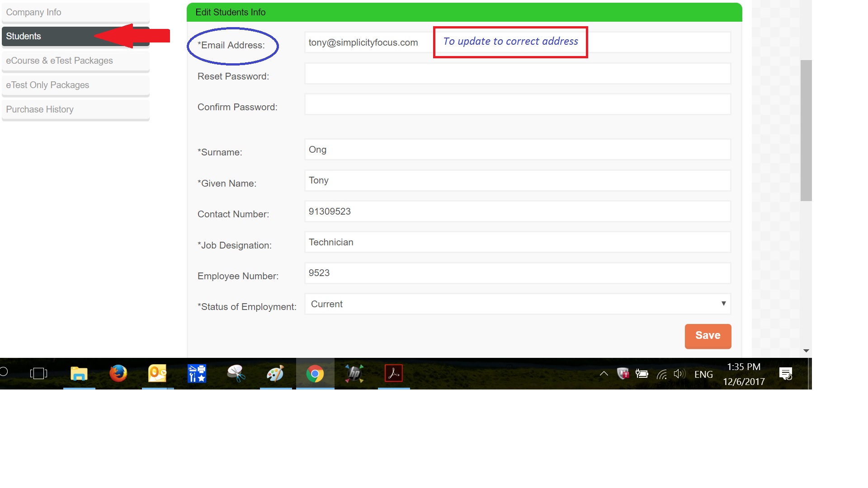Show hidden system tray icons
Image resolution: width=868 pixels, height=488 pixels.
[x=604, y=374]
